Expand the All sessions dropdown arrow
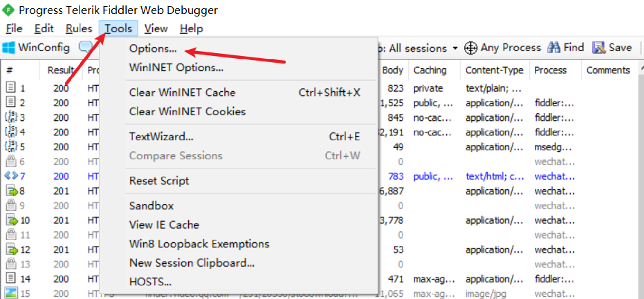The height and width of the screenshot is (299, 644). (455, 48)
